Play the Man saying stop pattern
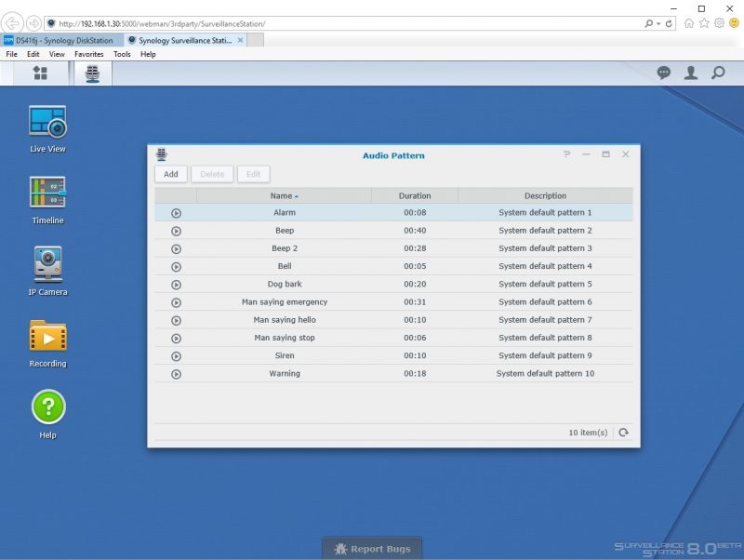The height and width of the screenshot is (560, 744). tap(176, 339)
